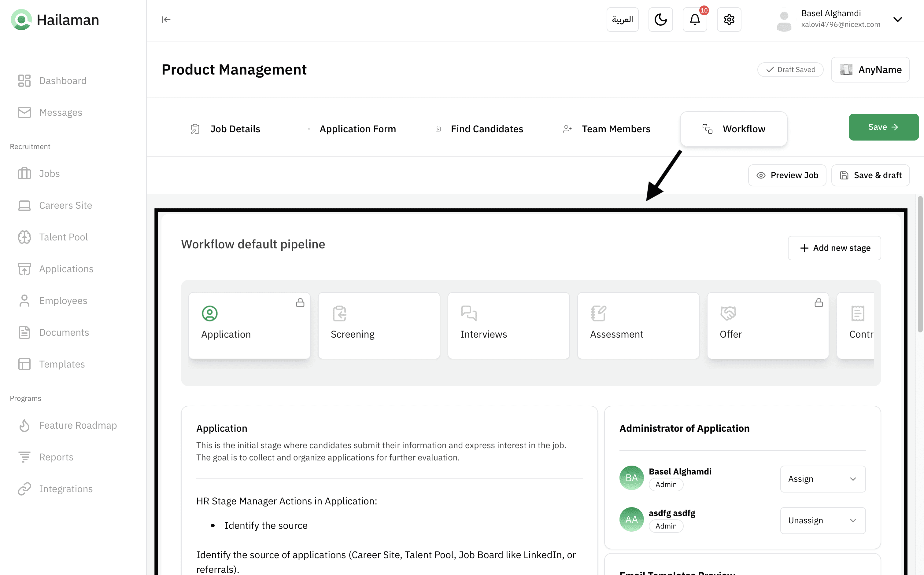Click Add new stage
Viewport: 924px width, 575px height.
834,248
